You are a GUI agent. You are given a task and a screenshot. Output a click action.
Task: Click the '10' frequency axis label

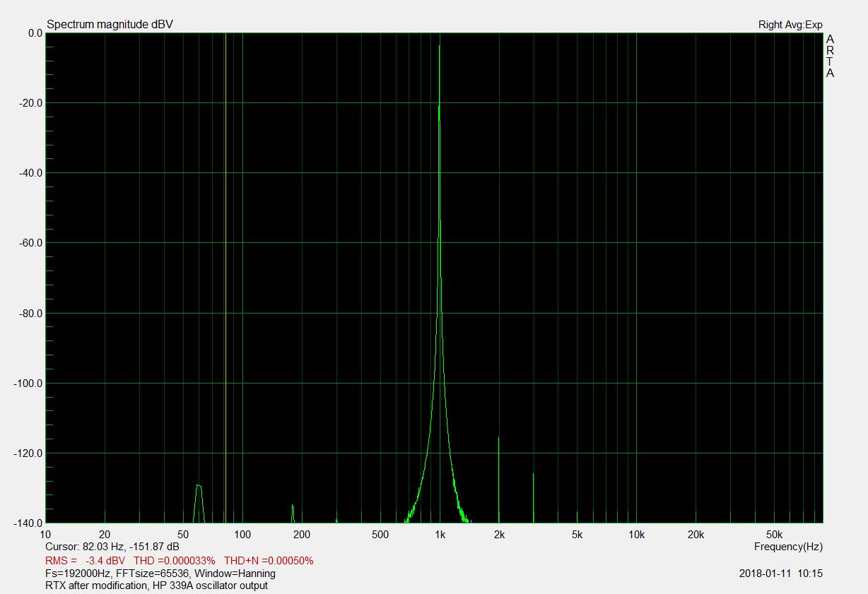(x=45, y=535)
